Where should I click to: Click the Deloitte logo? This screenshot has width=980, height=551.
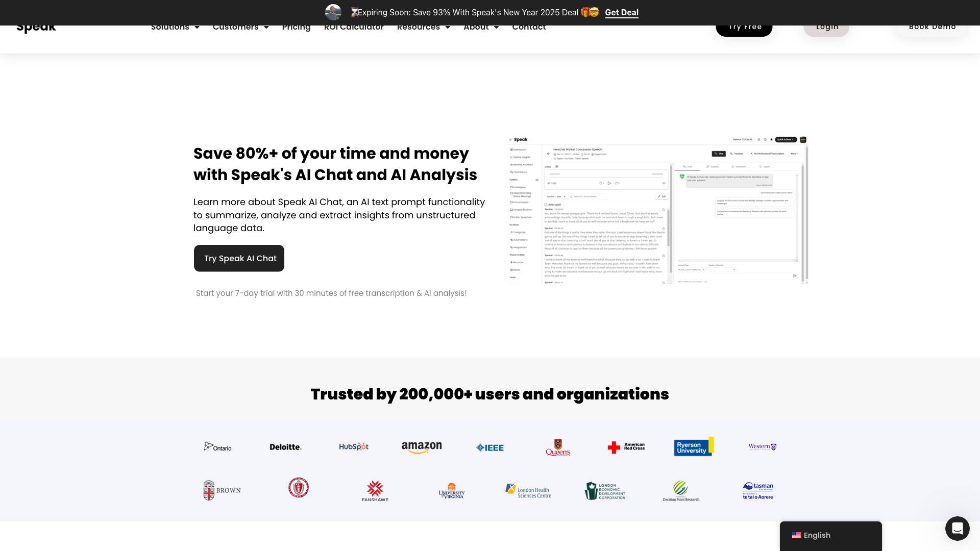pos(285,447)
